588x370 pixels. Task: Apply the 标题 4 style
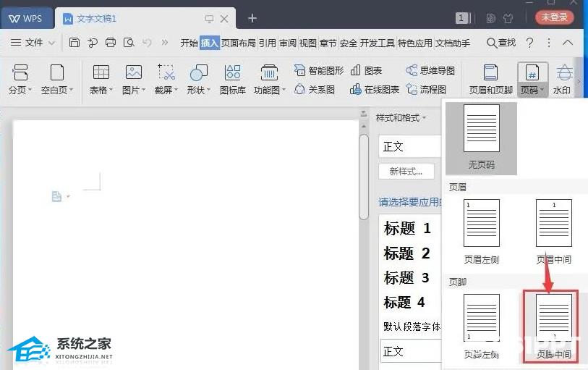pos(404,302)
